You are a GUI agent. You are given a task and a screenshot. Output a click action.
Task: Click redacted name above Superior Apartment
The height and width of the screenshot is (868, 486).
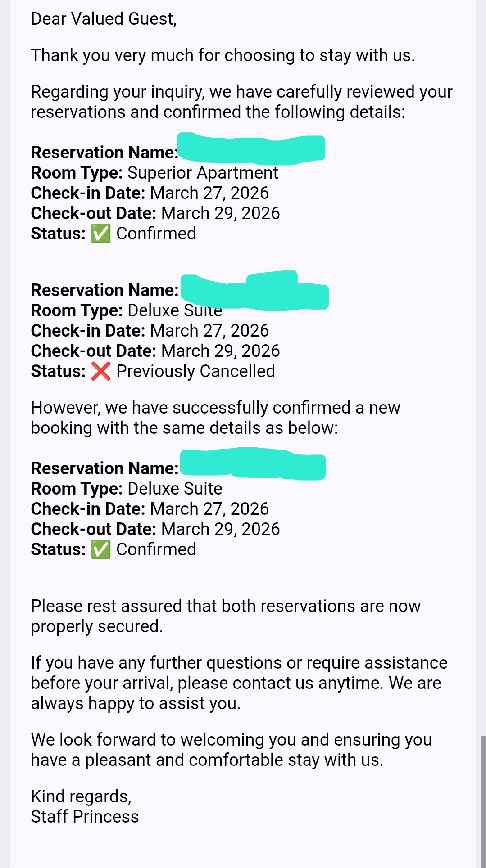(x=251, y=149)
